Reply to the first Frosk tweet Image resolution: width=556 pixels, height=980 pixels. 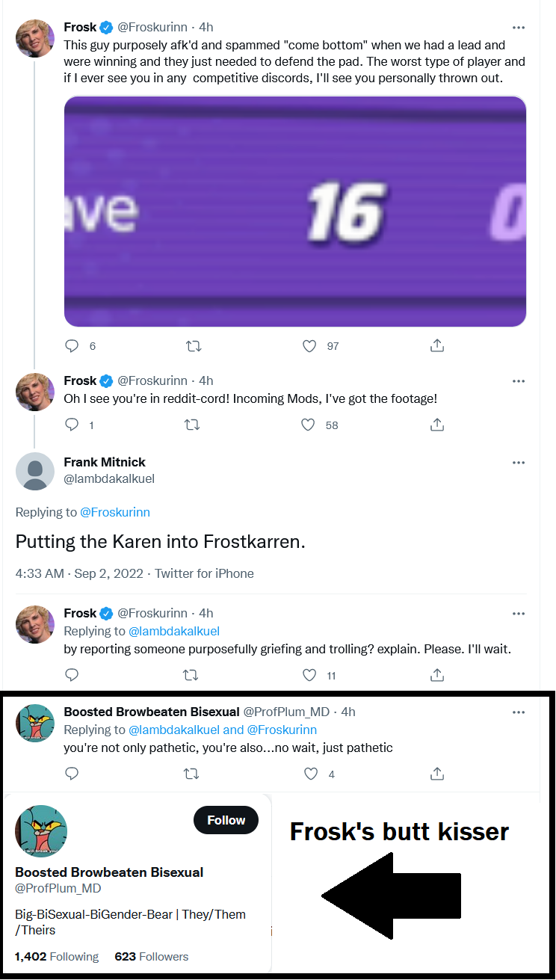coord(72,346)
